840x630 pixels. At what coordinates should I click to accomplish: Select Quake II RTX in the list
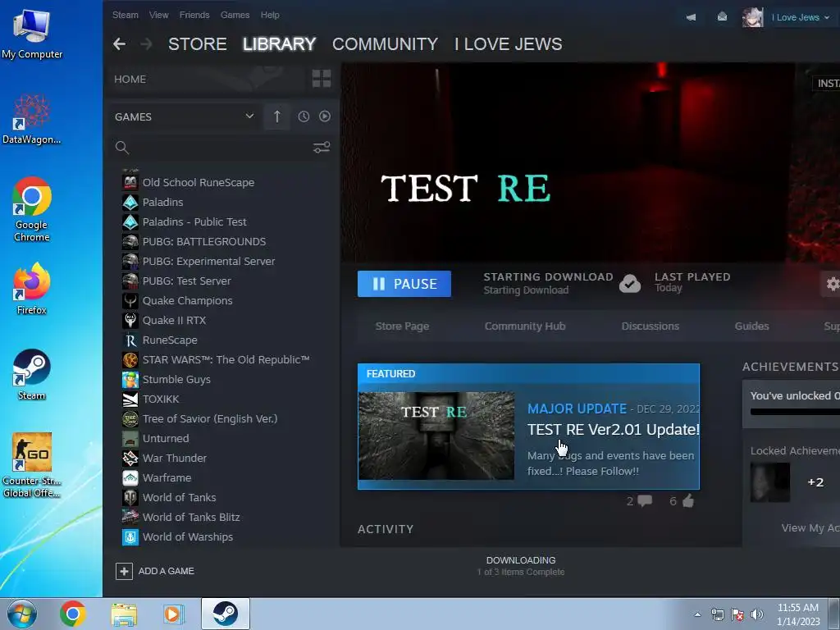[174, 321]
